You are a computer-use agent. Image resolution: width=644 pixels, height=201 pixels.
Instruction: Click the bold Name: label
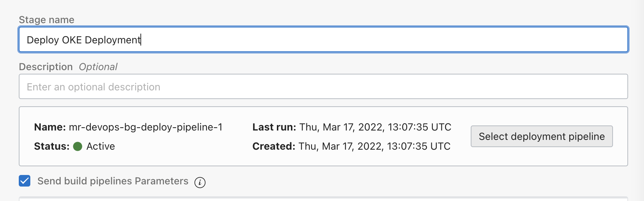[x=50, y=127]
